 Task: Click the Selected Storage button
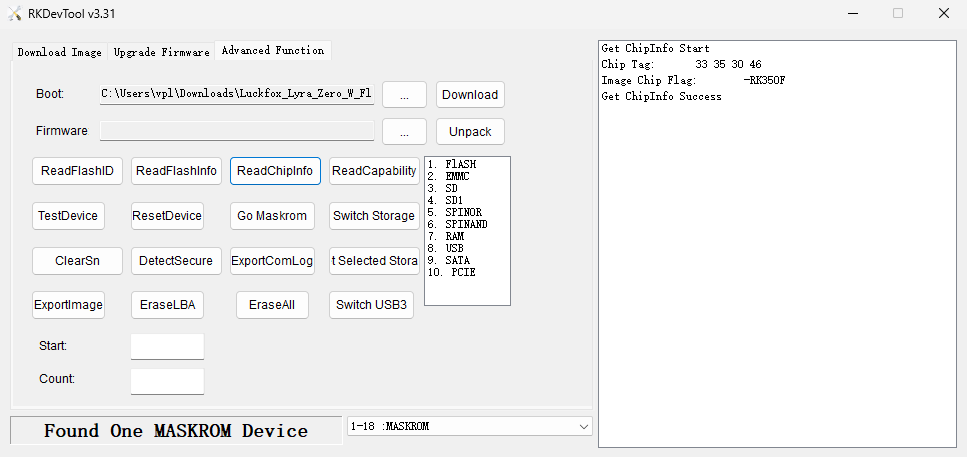[374, 261]
